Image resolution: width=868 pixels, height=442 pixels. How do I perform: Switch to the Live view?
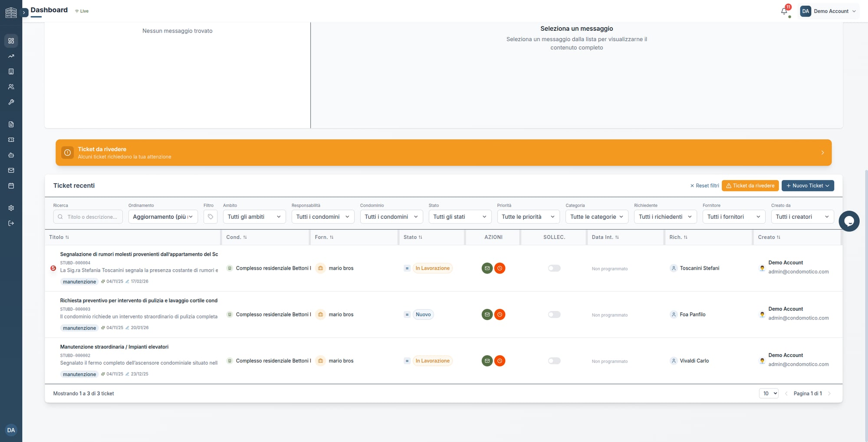point(82,11)
